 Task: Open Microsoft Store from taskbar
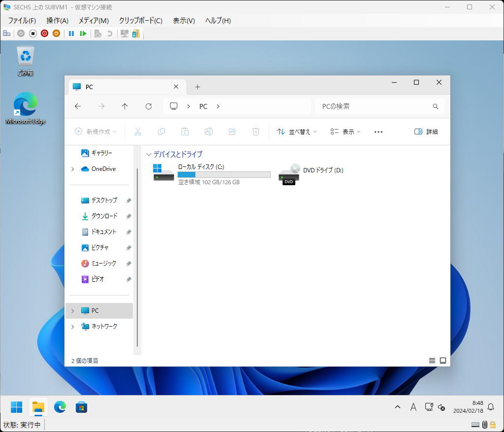(81, 407)
